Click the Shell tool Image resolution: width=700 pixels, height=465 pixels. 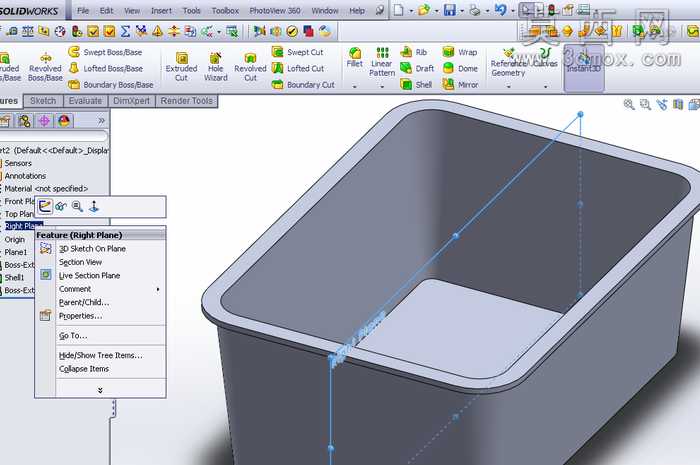coord(416,84)
